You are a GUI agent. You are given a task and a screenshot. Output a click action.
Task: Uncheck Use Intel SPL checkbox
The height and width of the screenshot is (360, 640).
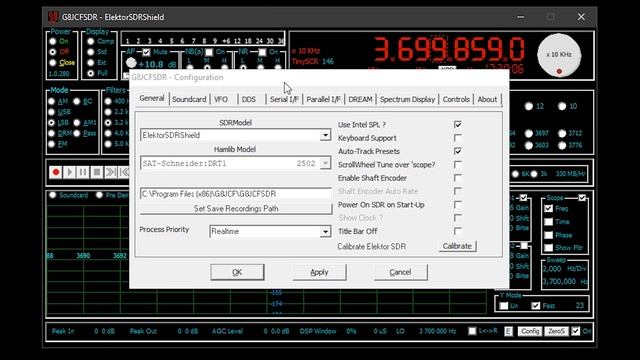[x=458, y=124]
